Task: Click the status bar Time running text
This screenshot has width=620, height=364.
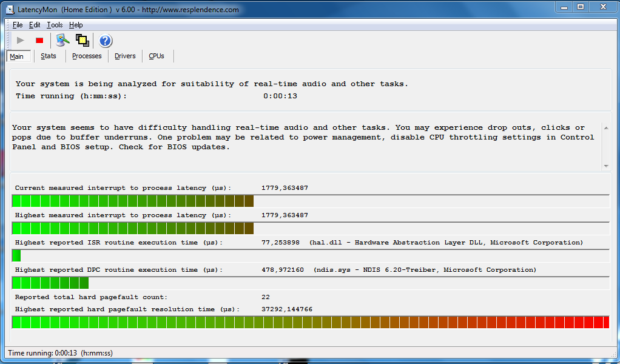Action: pyautogui.click(x=60, y=353)
